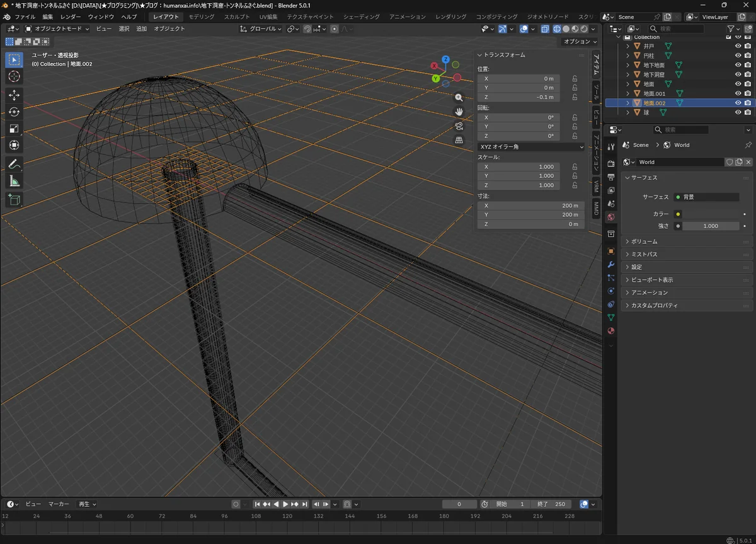Open the レンダー menu
This screenshot has width=756, height=544.
pyautogui.click(x=71, y=17)
